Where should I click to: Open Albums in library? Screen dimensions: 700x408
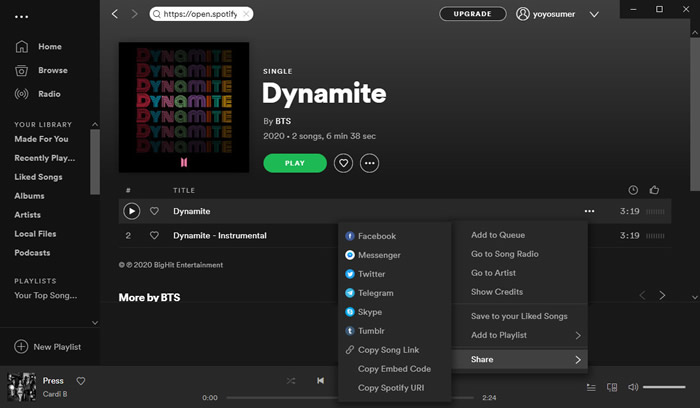tap(29, 196)
